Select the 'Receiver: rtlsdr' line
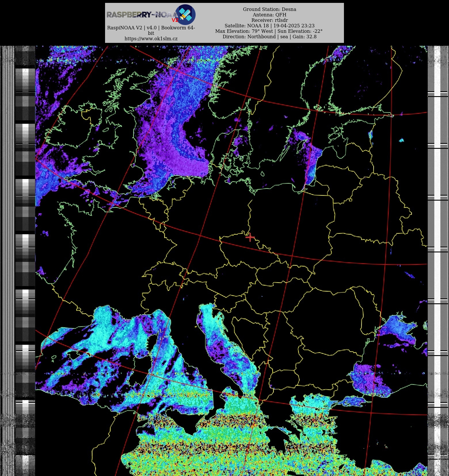The height and width of the screenshot is (476, 449). [269, 20]
